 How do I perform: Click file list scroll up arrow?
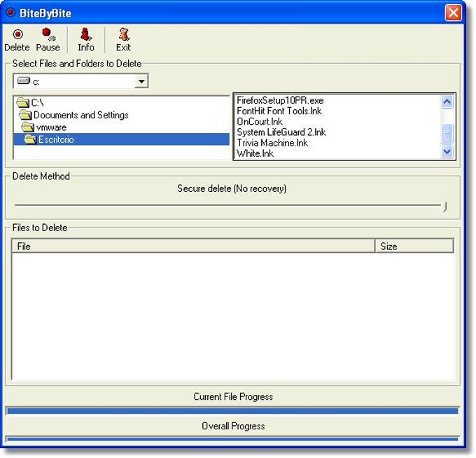click(x=447, y=102)
